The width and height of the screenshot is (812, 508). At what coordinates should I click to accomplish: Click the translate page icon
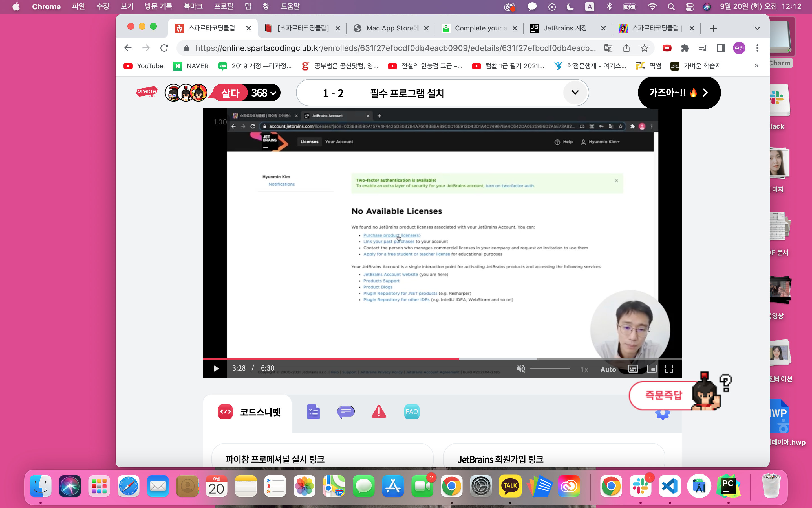tap(608, 48)
